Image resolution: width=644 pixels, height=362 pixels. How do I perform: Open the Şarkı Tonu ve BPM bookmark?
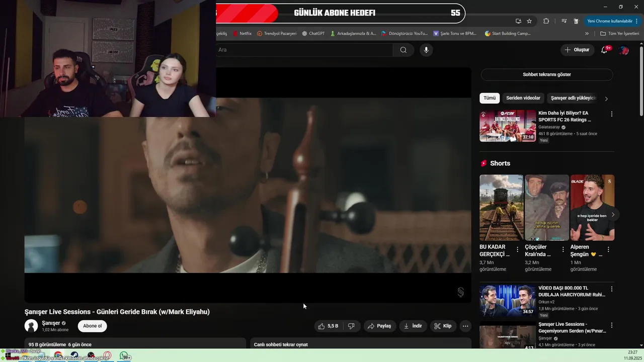click(x=454, y=34)
